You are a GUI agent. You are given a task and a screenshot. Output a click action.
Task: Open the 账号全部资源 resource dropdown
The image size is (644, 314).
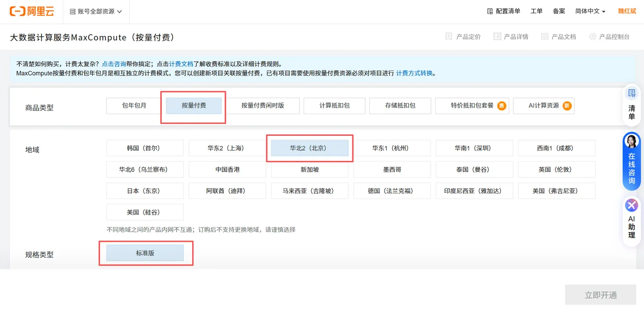coord(96,12)
